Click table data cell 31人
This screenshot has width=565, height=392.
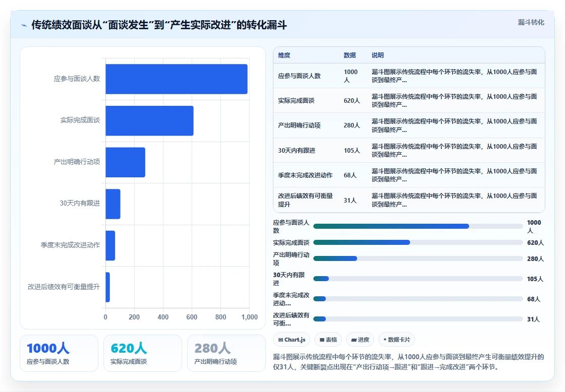[x=350, y=200]
